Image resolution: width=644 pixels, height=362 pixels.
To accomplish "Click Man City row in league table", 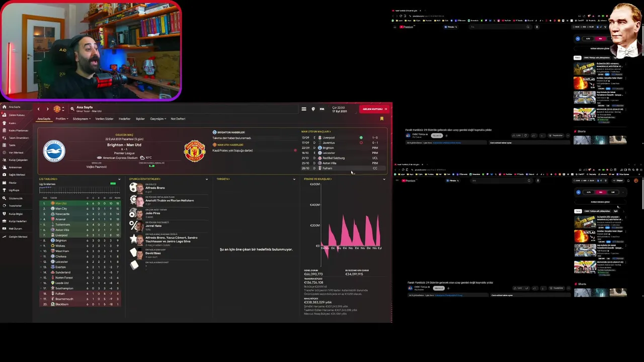I will [x=80, y=209].
